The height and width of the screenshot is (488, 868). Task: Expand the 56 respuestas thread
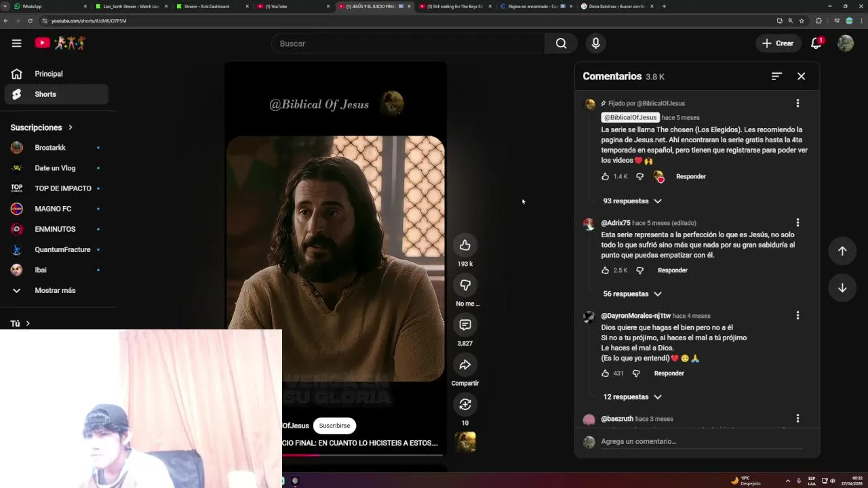click(632, 293)
